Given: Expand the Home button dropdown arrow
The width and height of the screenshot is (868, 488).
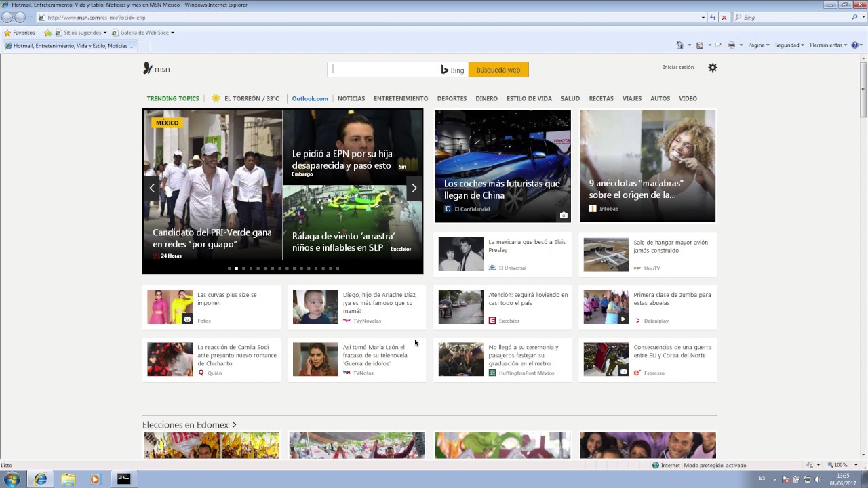Looking at the screenshot, I should (689, 45).
